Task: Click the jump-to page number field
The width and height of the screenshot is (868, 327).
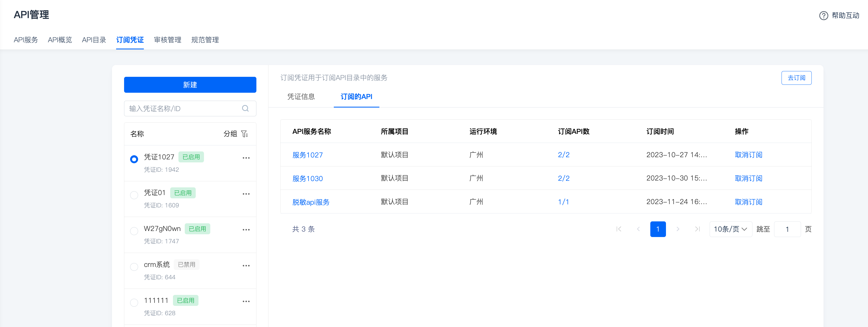Action: coord(787,229)
